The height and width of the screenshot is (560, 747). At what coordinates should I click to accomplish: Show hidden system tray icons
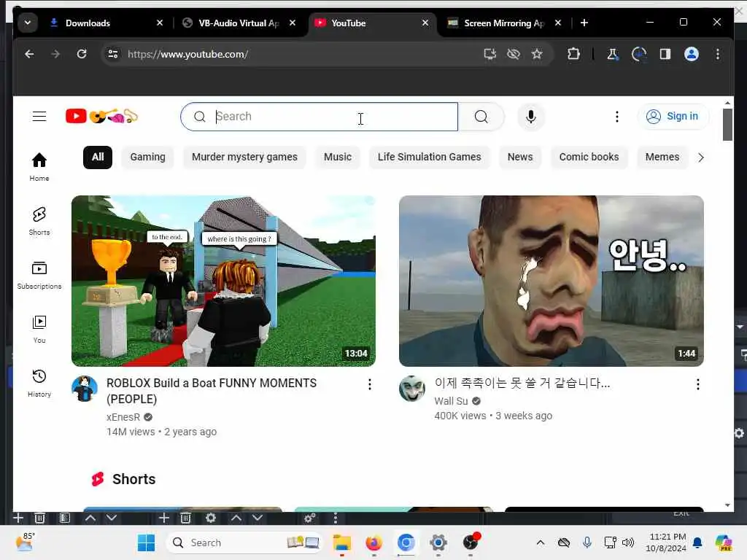click(x=541, y=542)
